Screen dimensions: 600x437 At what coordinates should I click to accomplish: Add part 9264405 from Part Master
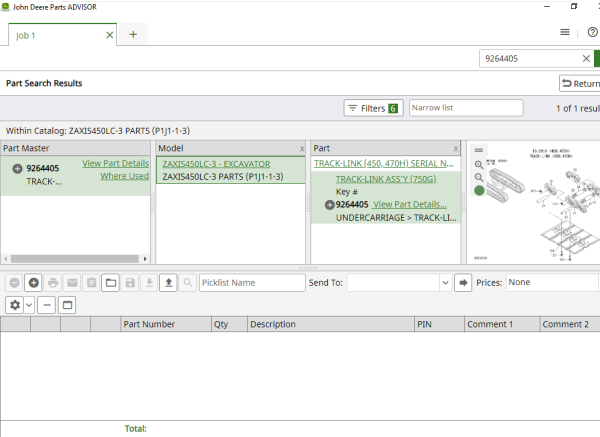[x=18, y=169]
